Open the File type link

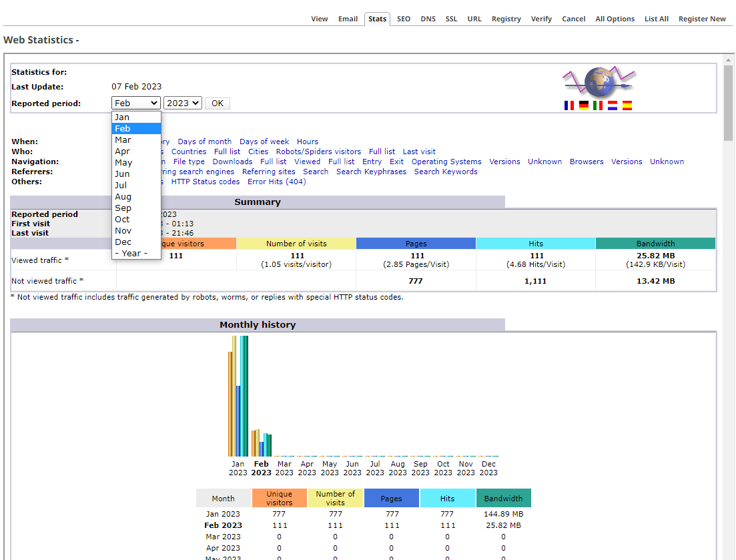click(x=189, y=162)
